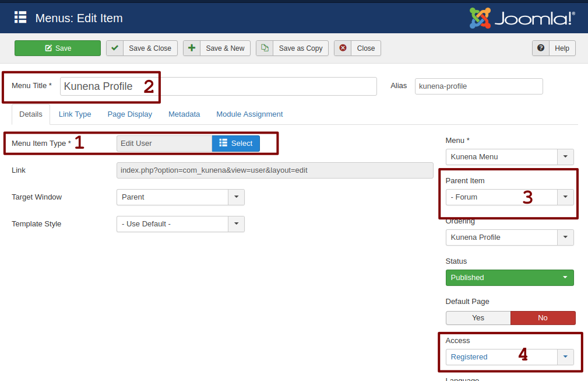Click the checkmark icon on Save & Close
This screenshot has height=381, width=588.
[115, 48]
